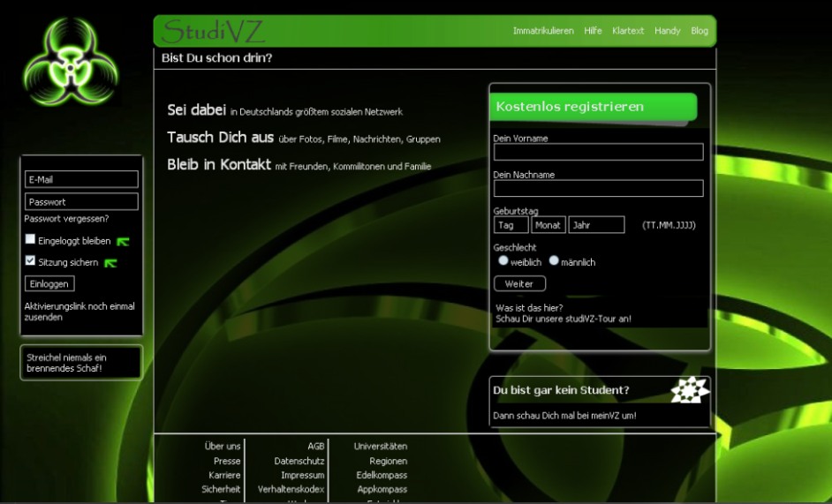The image size is (832, 504).
Task: Click the Bleib in Kontakt headline text
Action: (219, 164)
